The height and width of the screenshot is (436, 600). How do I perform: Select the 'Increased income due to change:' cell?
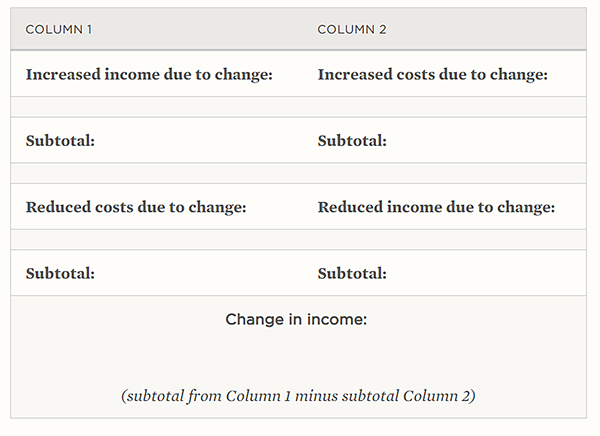tap(149, 75)
